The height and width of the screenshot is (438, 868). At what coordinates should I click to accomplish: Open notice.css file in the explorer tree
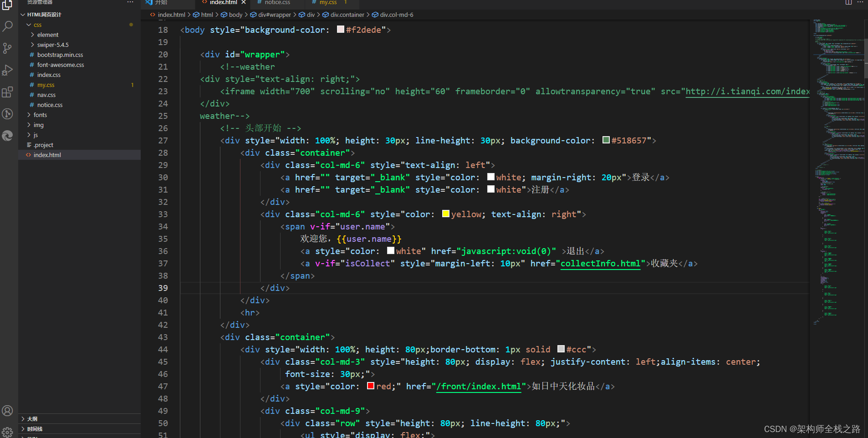pyautogui.click(x=79, y=105)
